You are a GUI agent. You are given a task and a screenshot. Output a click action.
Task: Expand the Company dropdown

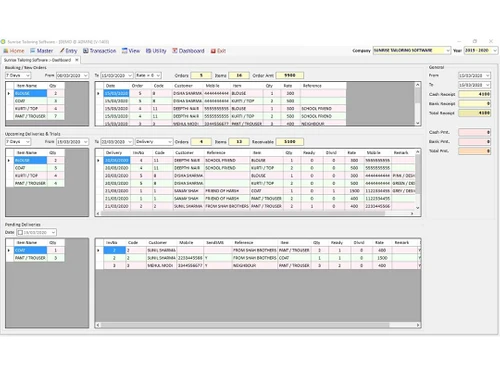tap(448, 50)
